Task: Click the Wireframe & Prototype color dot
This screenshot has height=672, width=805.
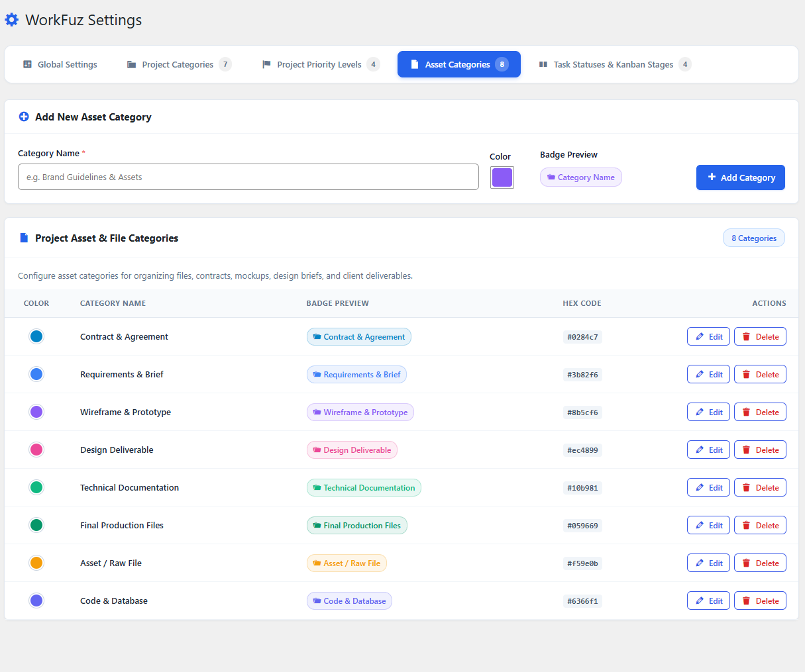Action: [36, 412]
